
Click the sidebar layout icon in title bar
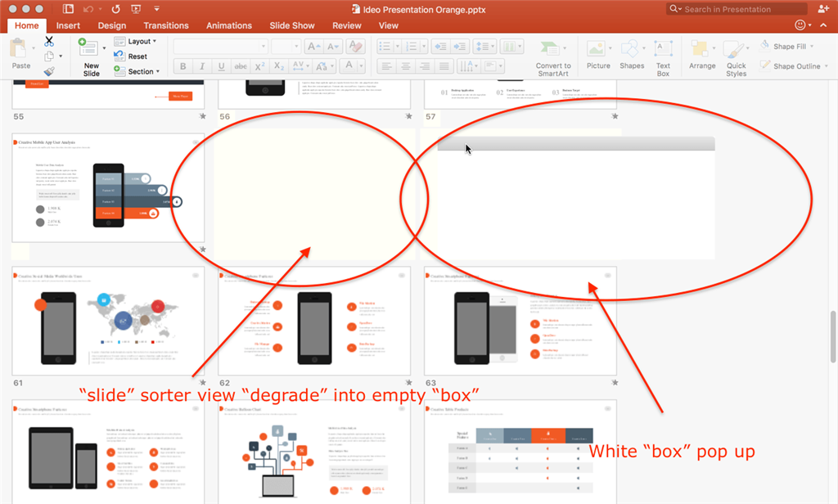tap(68, 9)
